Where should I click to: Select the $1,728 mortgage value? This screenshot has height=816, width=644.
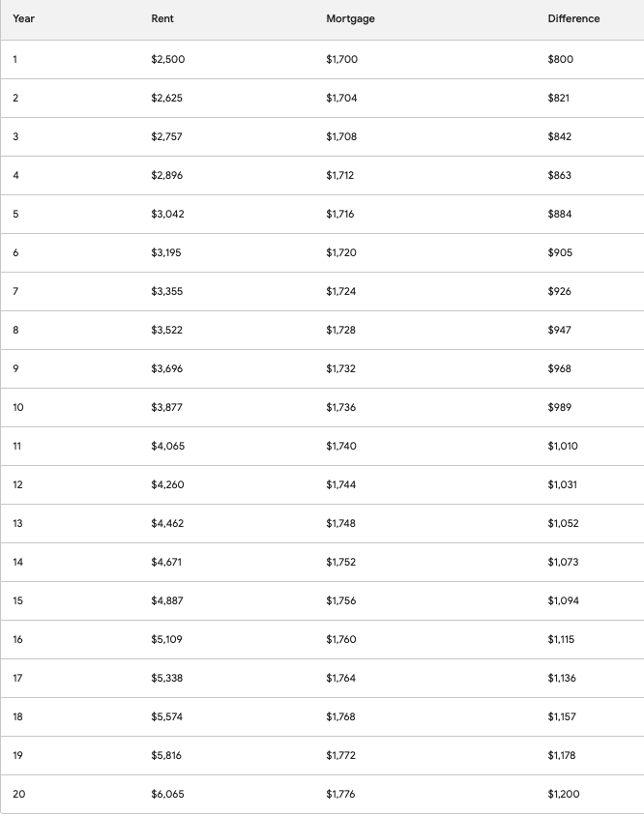(341, 331)
